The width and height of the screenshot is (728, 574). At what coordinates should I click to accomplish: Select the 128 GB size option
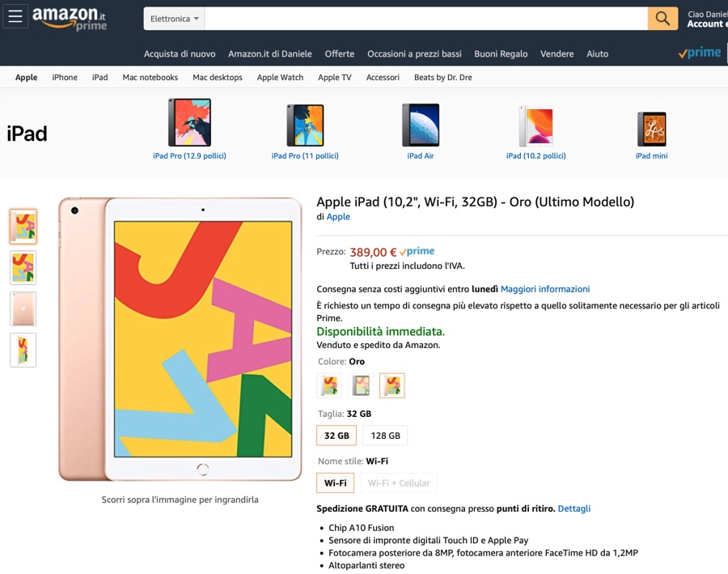click(x=385, y=436)
